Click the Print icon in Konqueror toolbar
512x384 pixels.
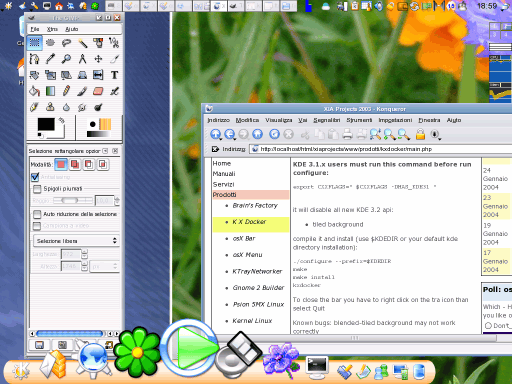(x=347, y=134)
